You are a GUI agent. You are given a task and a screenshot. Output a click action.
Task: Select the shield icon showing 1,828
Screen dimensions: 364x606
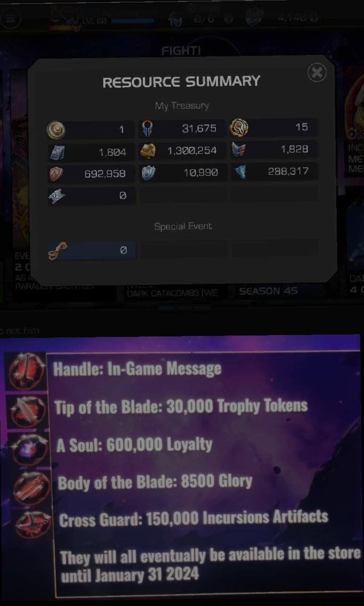(239, 150)
